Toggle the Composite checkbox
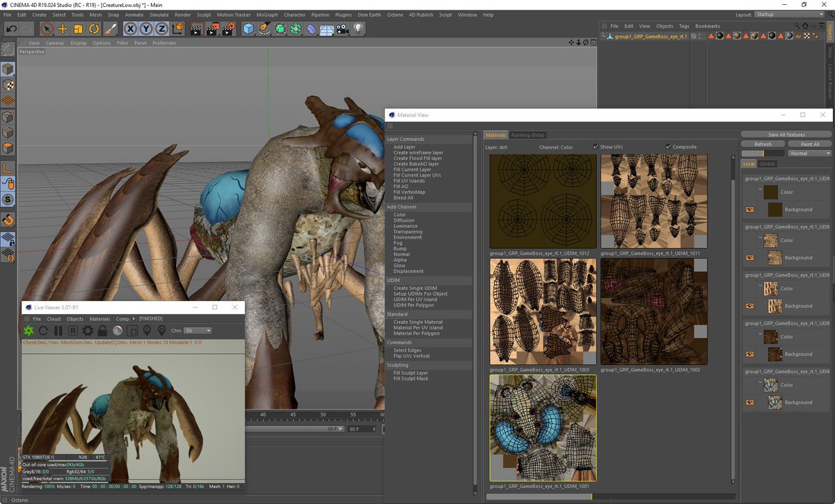Image resolution: width=835 pixels, height=504 pixels. click(x=668, y=147)
